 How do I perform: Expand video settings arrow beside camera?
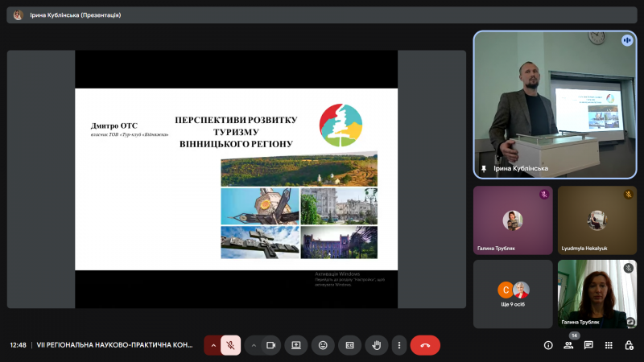[x=254, y=345]
